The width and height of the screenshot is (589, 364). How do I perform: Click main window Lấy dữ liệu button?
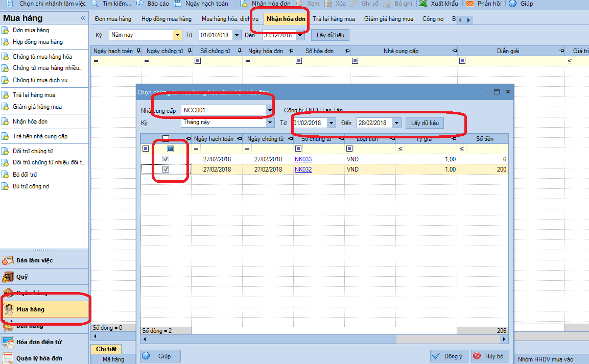coord(330,35)
